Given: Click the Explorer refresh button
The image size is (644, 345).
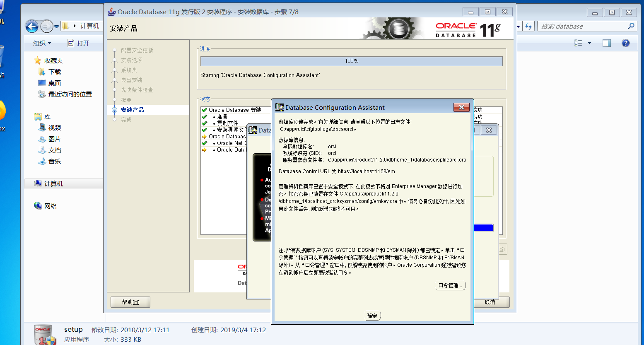Looking at the screenshot, I should point(528,26).
